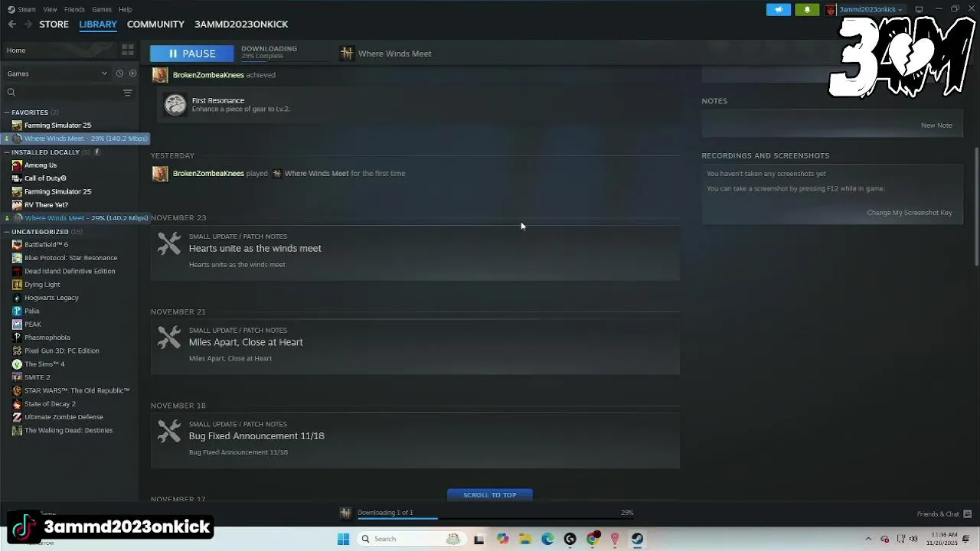Go forward with the right arrow
Viewport: 980px width, 551px height.
click(x=28, y=24)
